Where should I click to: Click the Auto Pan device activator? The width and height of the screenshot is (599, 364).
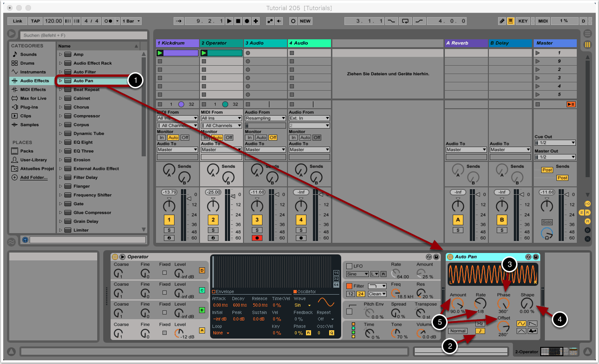point(450,257)
